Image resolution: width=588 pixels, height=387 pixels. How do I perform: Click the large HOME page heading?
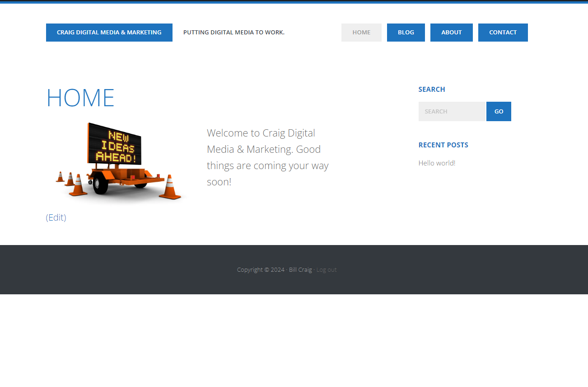click(80, 98)
